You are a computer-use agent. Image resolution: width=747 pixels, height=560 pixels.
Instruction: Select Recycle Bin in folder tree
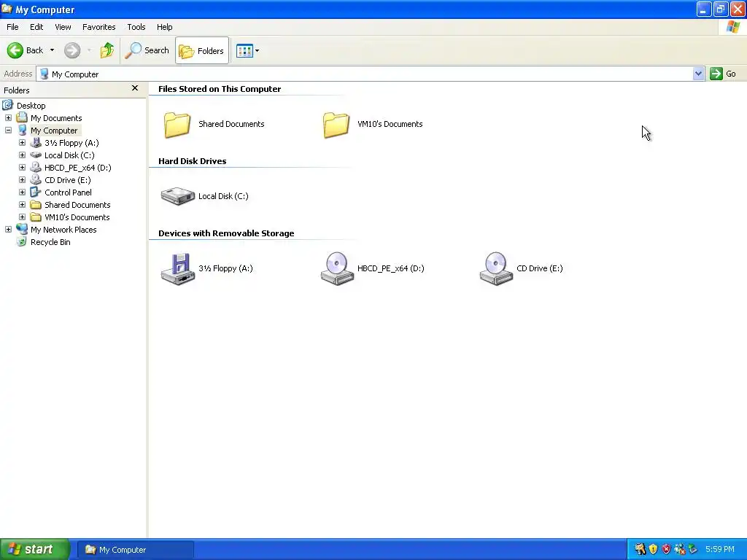(x=50, y=242)
